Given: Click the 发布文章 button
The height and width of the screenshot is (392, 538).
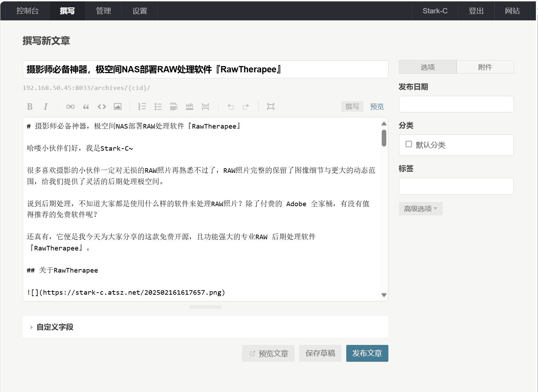Looking at the screenshot, I should (x=367, y=353).
